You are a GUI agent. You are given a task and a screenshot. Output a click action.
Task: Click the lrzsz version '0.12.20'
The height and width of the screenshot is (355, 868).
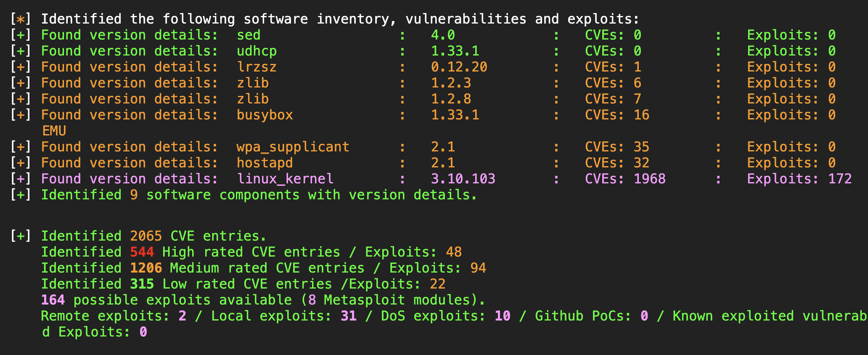(x=459, y=67)
